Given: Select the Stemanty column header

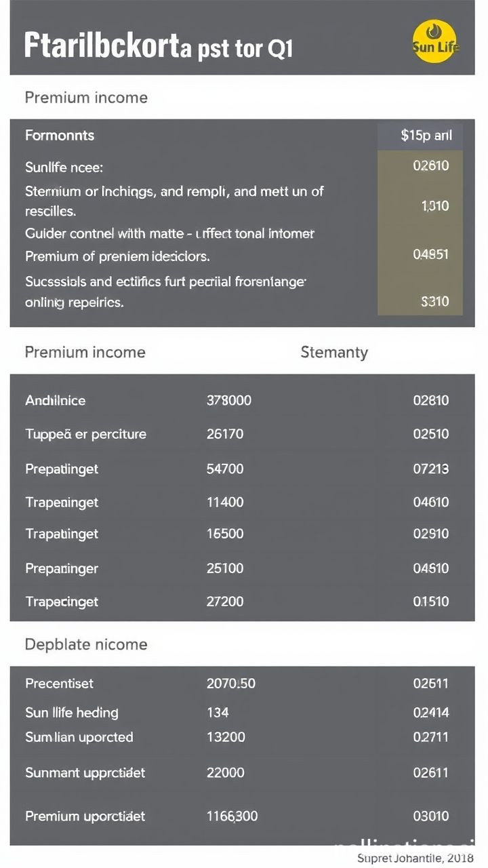Looking at the screenshot, I should coord(333,352).
